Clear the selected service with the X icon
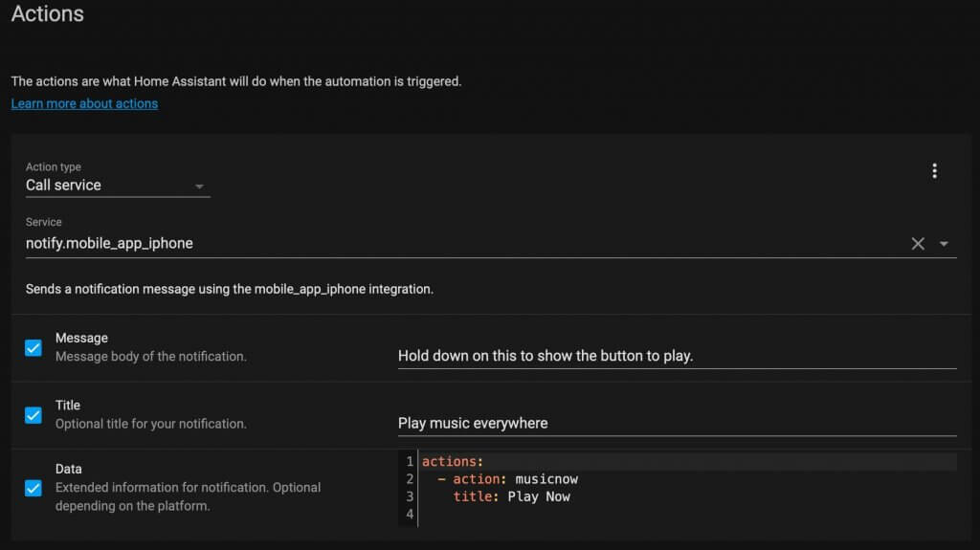Screen dimensions: 980x550 click(x=918, y=244)
